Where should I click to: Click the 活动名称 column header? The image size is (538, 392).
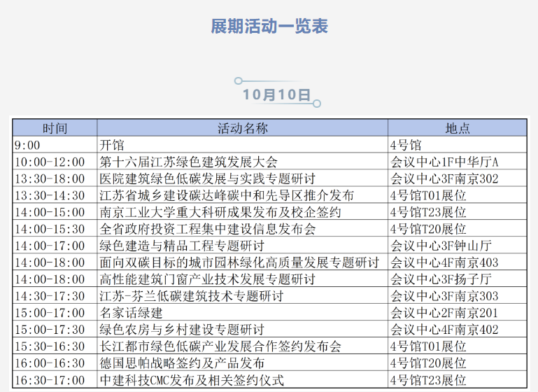pos(242,128)
